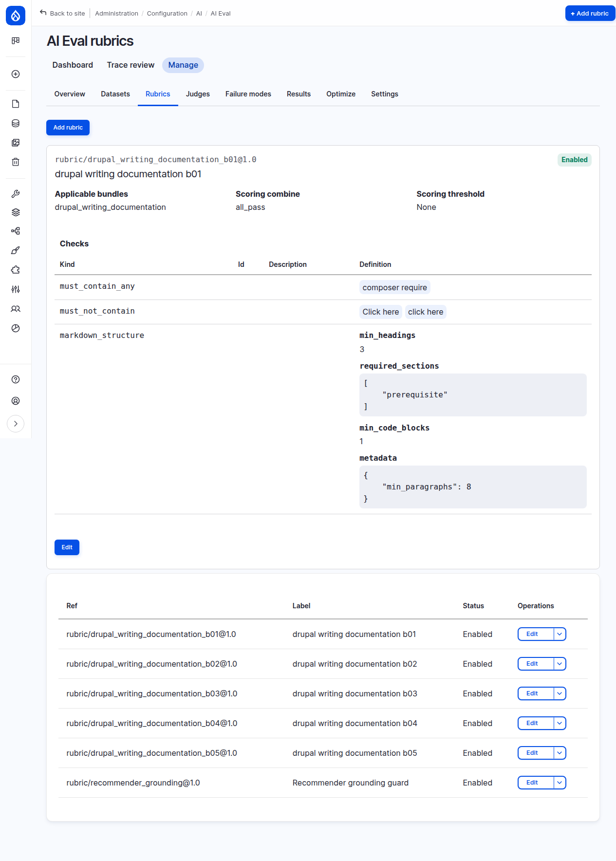Open Administration breadcrumb link

pyautogui.click(x=116, y=13)
